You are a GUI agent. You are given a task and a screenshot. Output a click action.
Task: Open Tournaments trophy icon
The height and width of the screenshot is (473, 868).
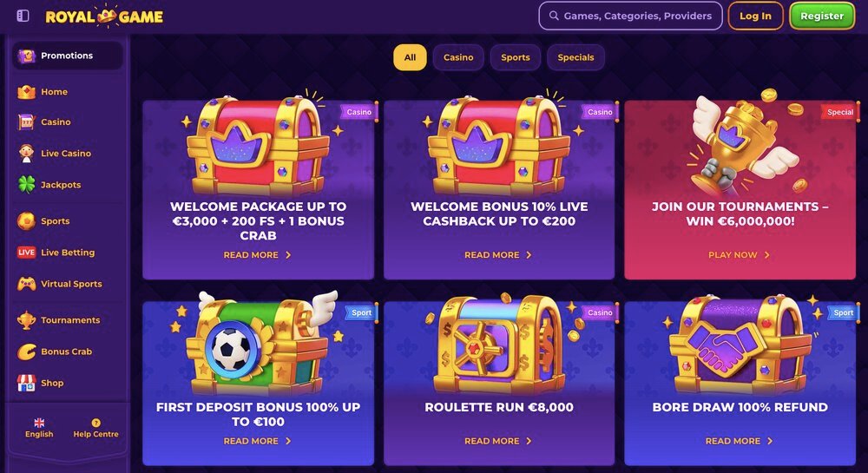[26, 319]
